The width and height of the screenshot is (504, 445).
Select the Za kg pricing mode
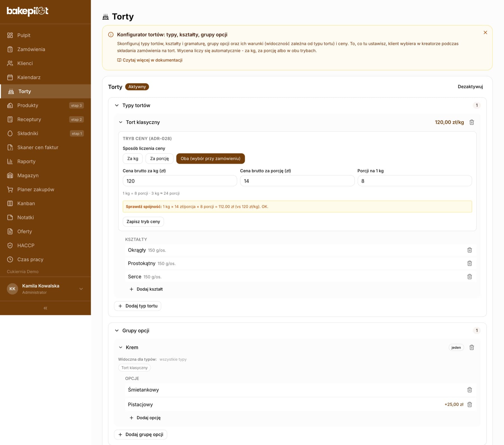(133, 159)
